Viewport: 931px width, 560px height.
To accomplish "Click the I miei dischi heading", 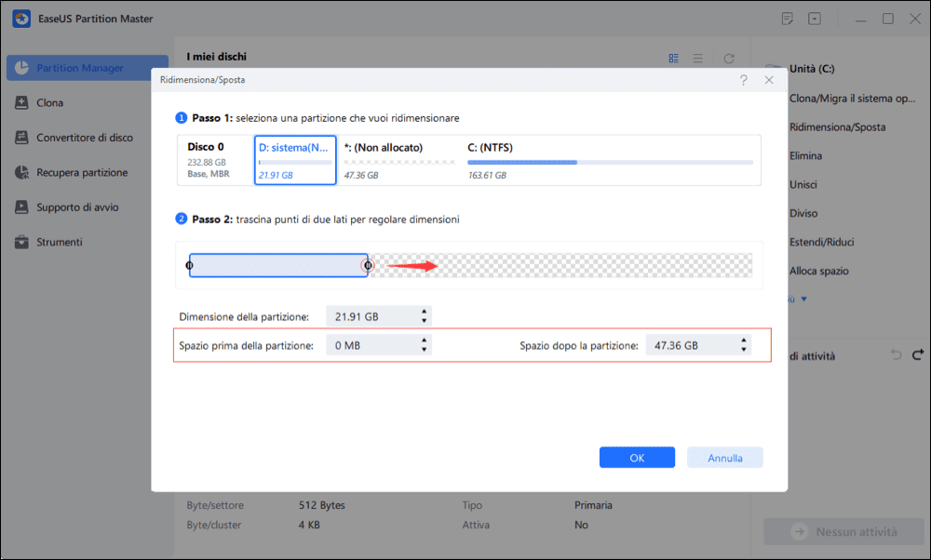I will click(216, 57).
